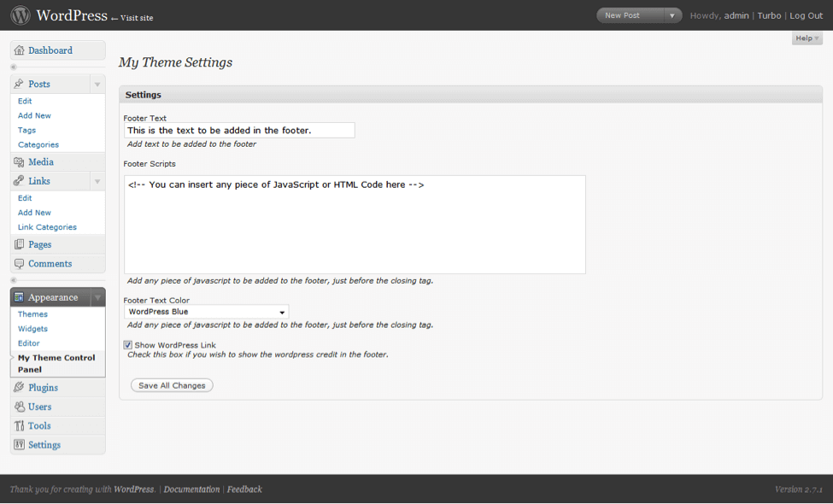Open Media using its camera icon
The image size is (833, 504).
tap(19, 162)
